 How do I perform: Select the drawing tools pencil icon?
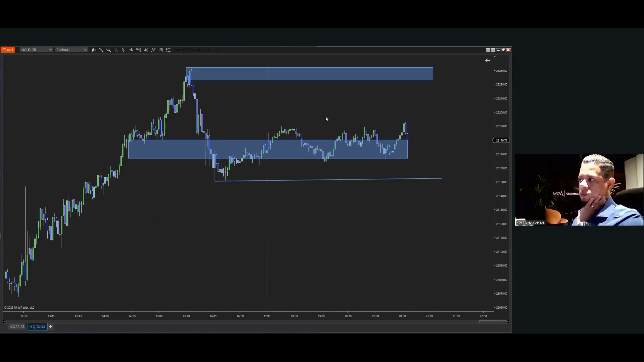pyautogui.click(x=101, y=50)
